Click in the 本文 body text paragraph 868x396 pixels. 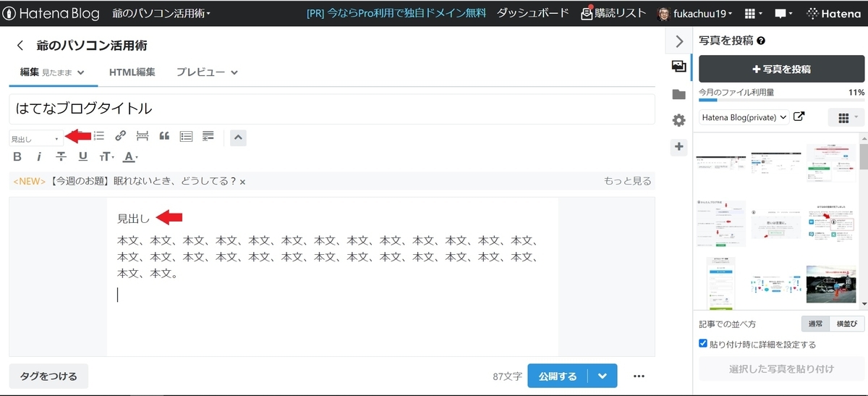[x=328, y=257]
